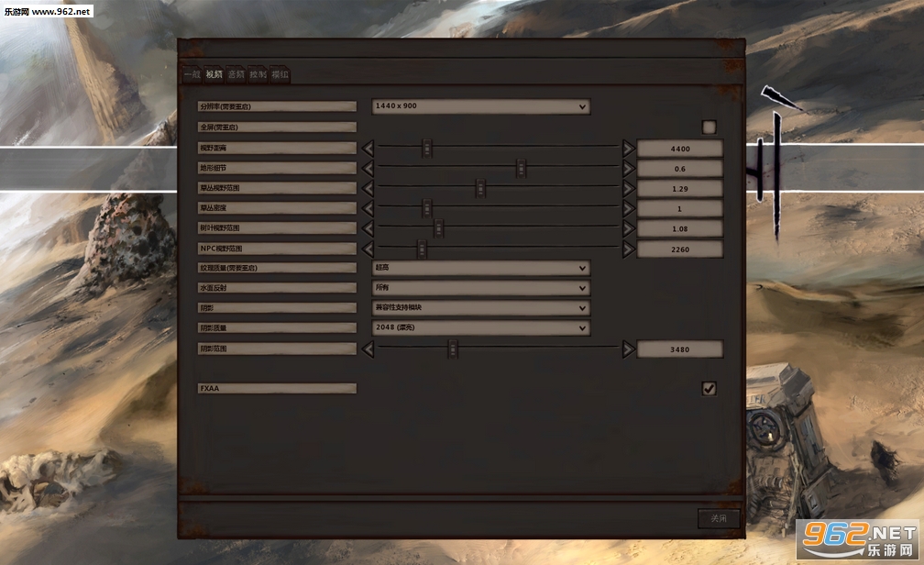Click the 视野距离 label
924x565 pixels.
[277, 148]
